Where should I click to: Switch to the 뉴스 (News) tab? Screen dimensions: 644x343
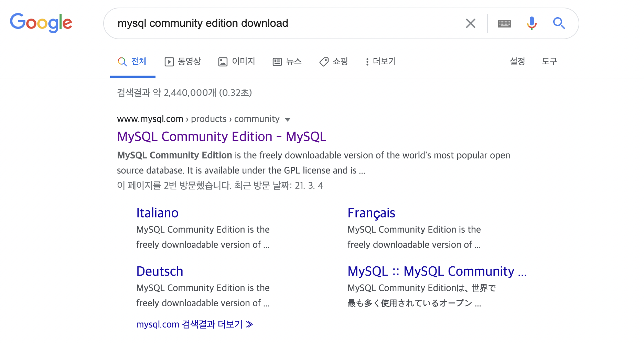pos(287,62)
